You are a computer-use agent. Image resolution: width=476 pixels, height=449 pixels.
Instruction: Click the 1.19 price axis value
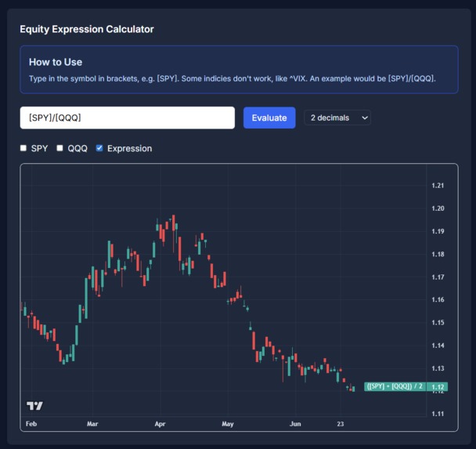(x=438, y=231)
